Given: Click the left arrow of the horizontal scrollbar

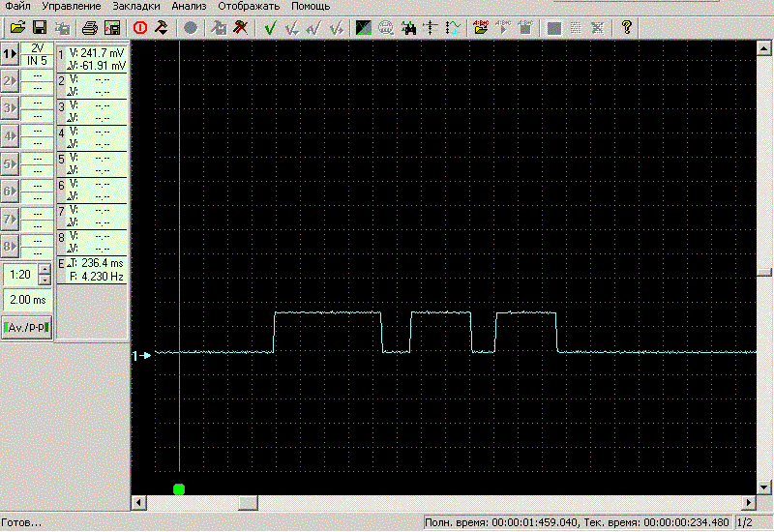Looking at the screenshot, I should pyautogui.click(x=138, y=503).
